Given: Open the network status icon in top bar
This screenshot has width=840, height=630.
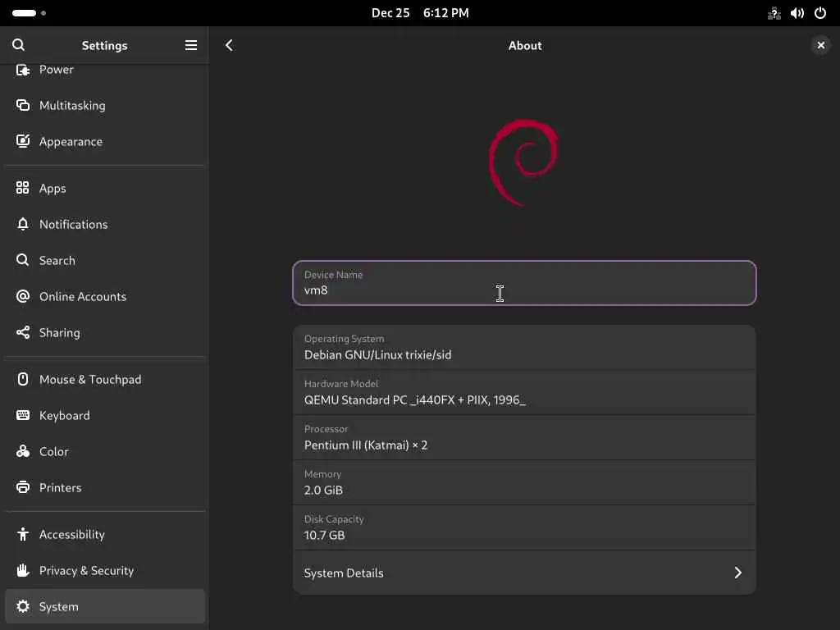Looking at the screenshot, I should (x=774, y=13).
